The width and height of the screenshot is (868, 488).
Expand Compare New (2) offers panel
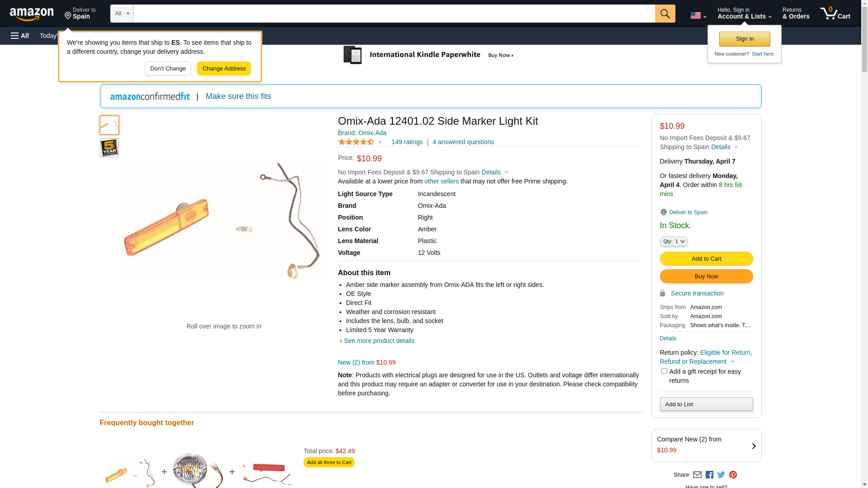(x=706, y=446)
